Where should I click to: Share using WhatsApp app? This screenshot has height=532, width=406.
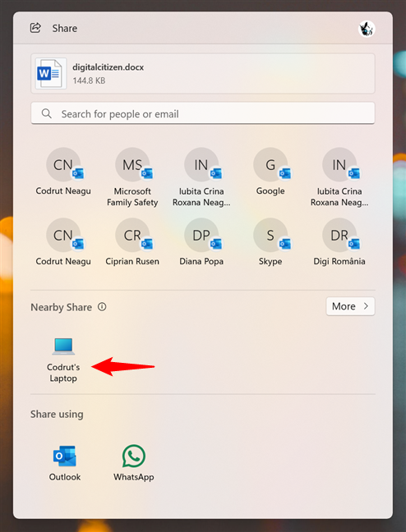[x=133, y=464]
